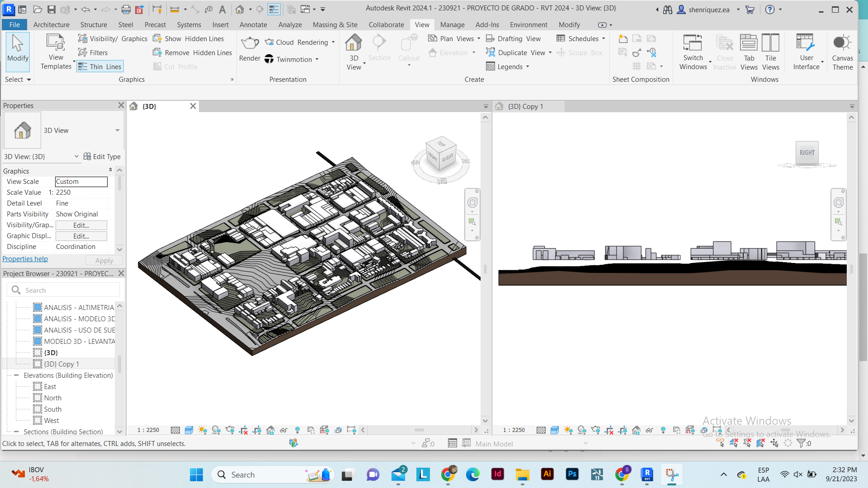Click Edit button for Visibility/Graphics override
This screenshot has height=488, width=868.
[x=81, y=225]
